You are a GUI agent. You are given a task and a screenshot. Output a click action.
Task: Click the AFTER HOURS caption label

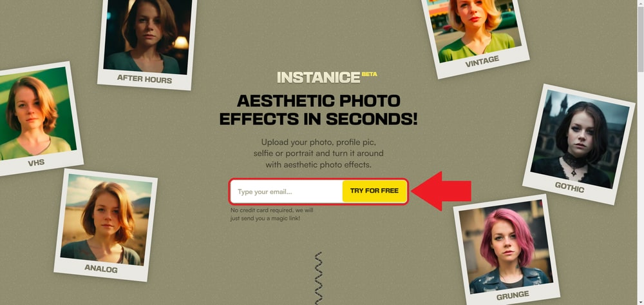pos(144,79)
